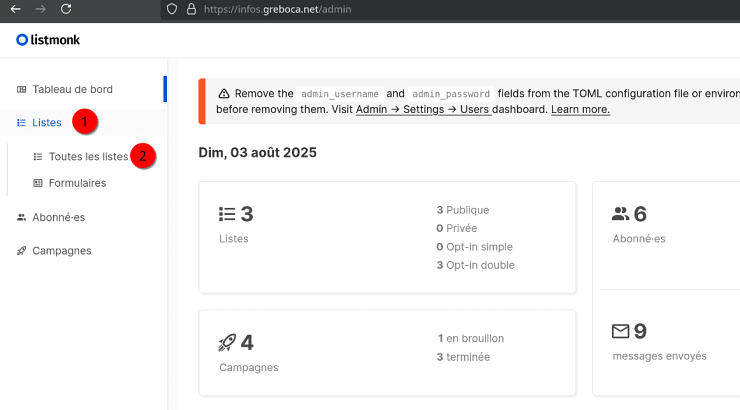Click the browser back arrow
Screen dimensions: 740x410
click(15, 9)
